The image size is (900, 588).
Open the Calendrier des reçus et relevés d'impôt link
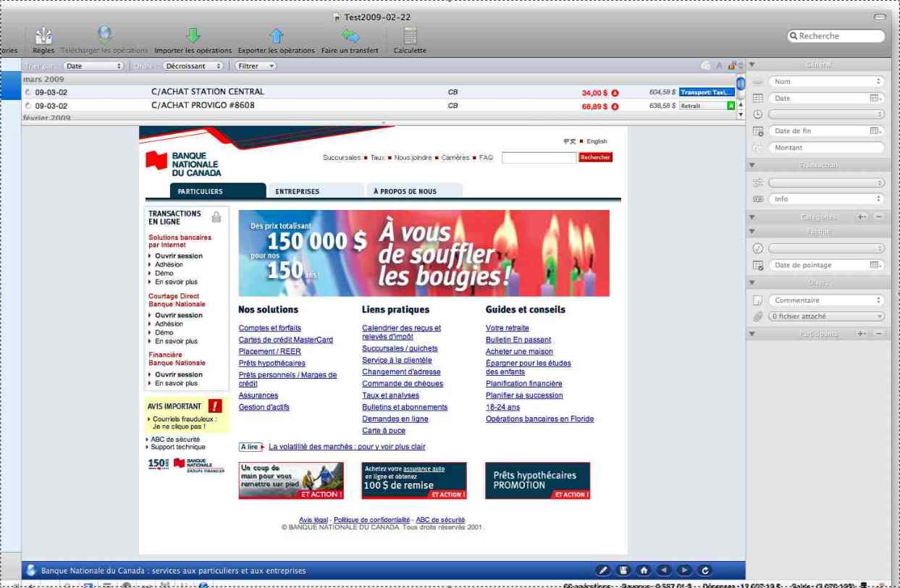(x=401, y=332)
